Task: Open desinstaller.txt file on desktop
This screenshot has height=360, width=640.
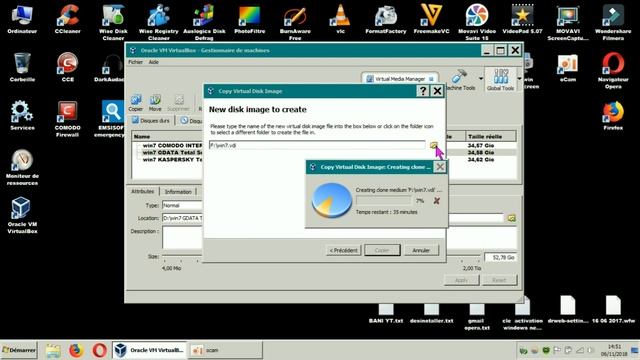Action: 431,314
